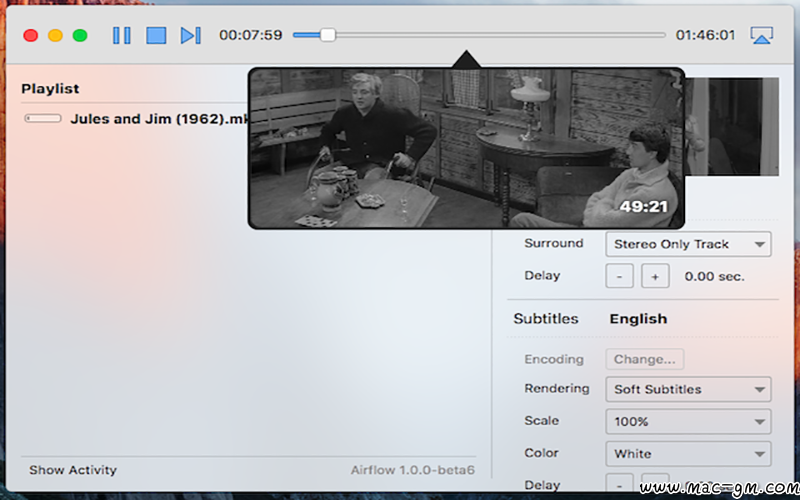Select Jules and Jim (1962) playlist item

(159, 119)
